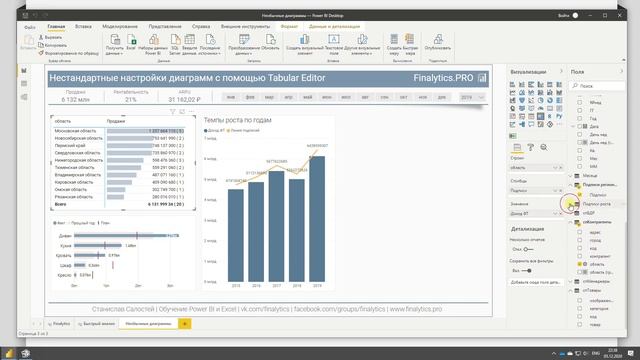Select the янв month slicer button
Screen dimensions: 640x360
point(231,98)
